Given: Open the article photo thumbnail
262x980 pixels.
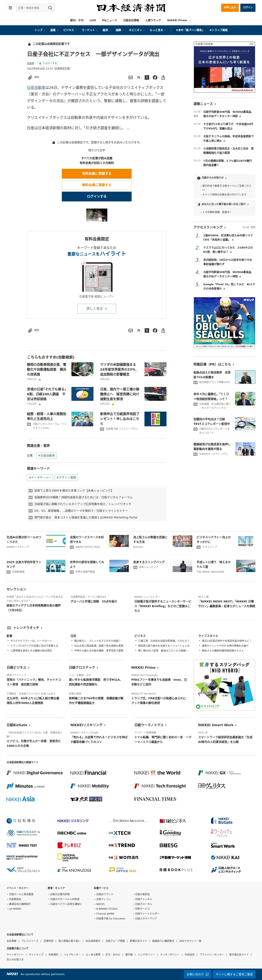Looking at the screenshot, I should pyautogui.click(x=97, y=215).
